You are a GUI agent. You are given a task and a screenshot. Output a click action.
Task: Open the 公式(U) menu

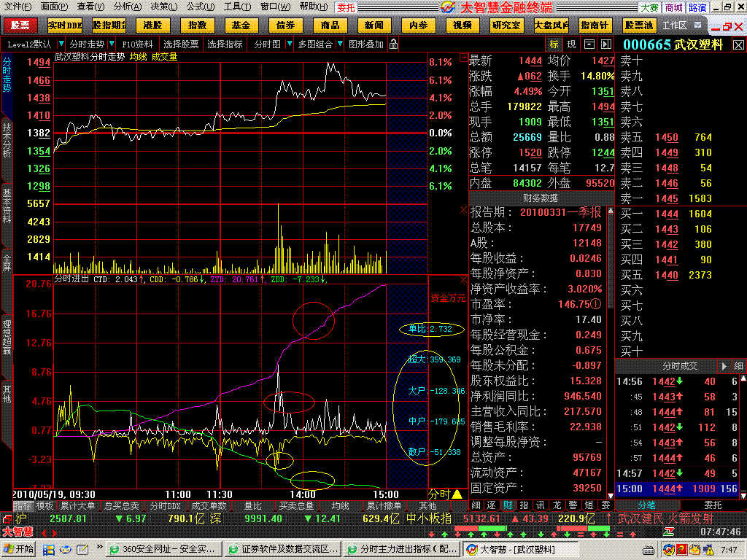click(x=201, y=7)
